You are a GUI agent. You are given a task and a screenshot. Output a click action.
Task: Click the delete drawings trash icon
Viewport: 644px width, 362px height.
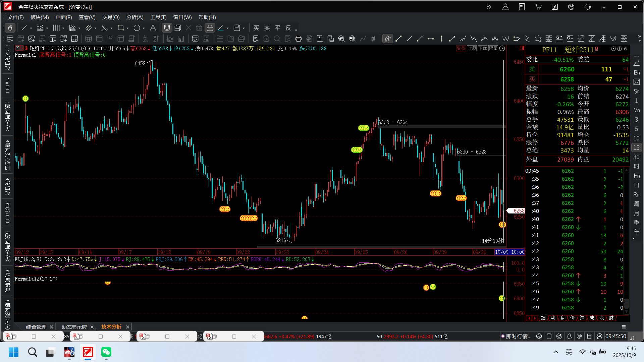click(x=199, y=28)
